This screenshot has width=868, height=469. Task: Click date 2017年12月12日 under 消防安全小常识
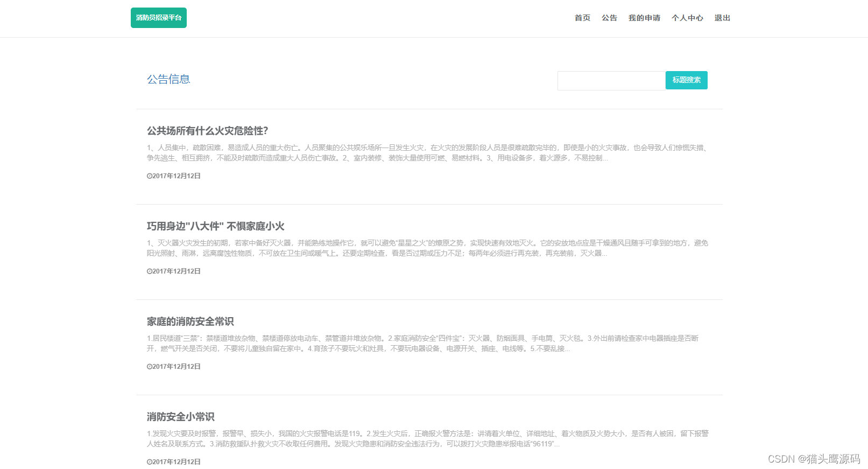click(x=177, y=462)
